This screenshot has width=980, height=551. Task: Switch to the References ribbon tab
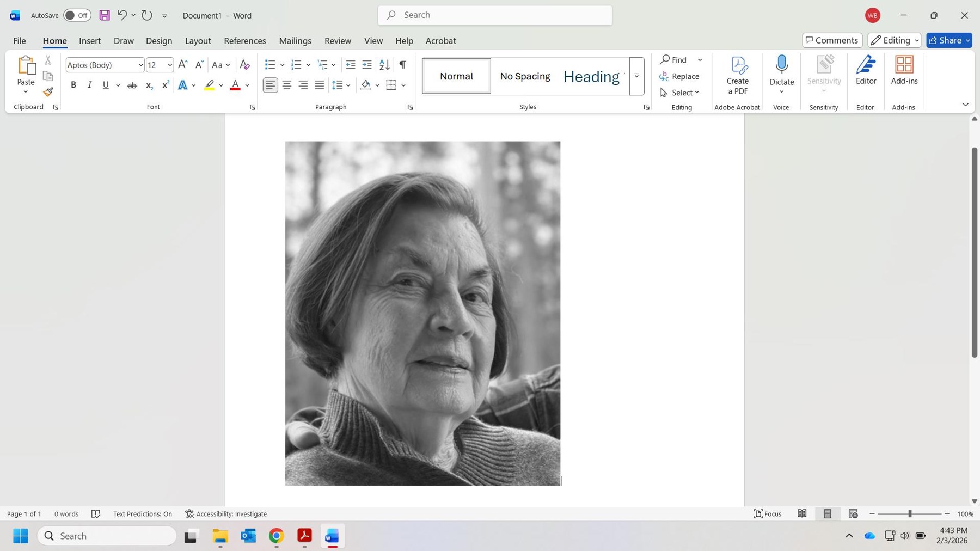tap(245, 40)
